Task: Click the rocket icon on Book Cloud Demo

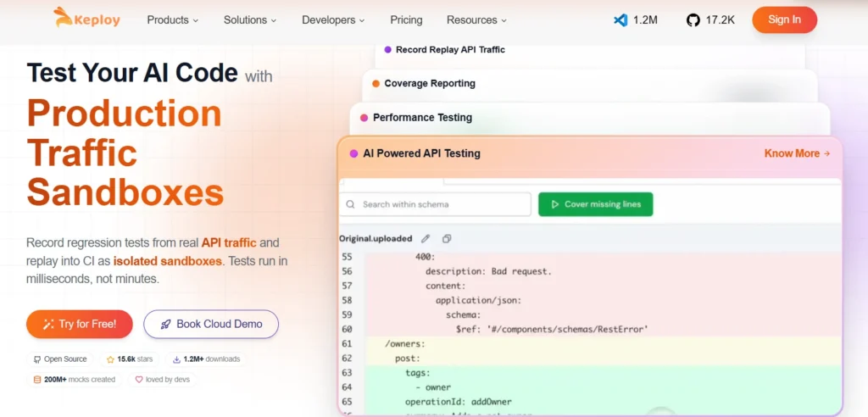Action: coord(165,324)
